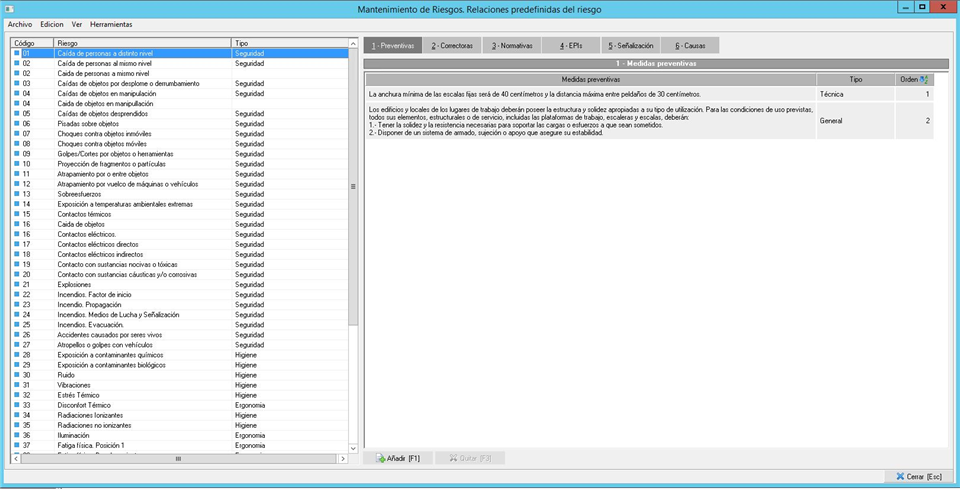This screenshot has height=489, width=960.
Task: Open the Archivo menu
Action: pyautogui.click(x=20, y=24)
